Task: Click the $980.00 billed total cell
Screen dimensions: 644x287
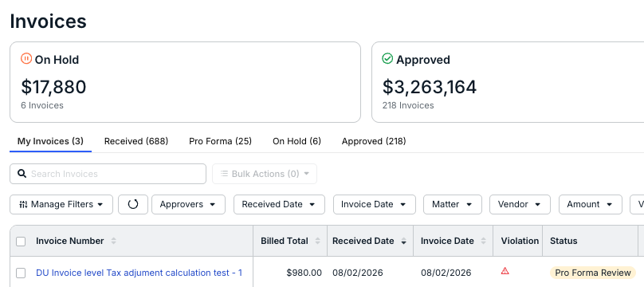Action: click(290, 273)
